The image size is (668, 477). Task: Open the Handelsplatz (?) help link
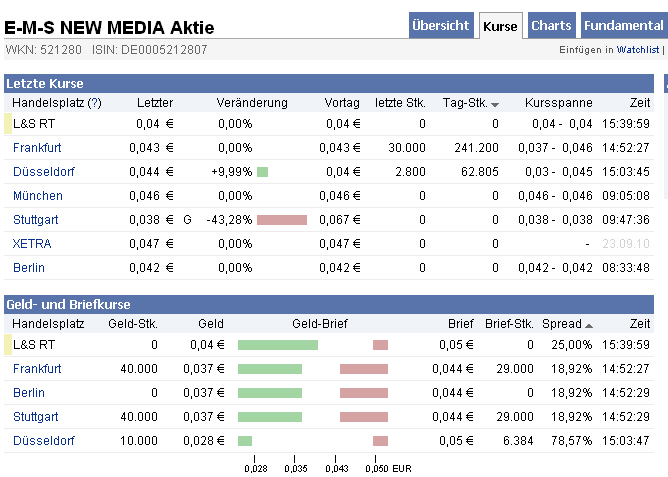coord(95,103)
